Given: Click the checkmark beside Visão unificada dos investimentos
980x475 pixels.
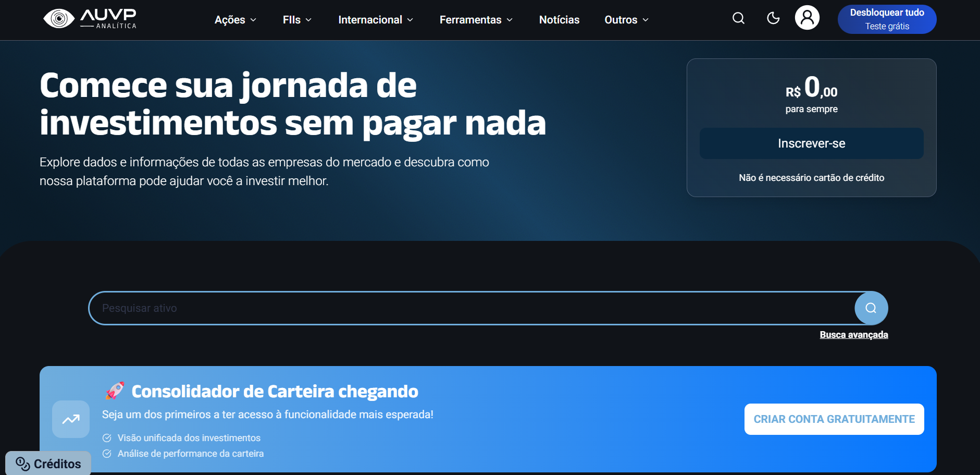Looking at the screenshot, I should pos(107,438).
